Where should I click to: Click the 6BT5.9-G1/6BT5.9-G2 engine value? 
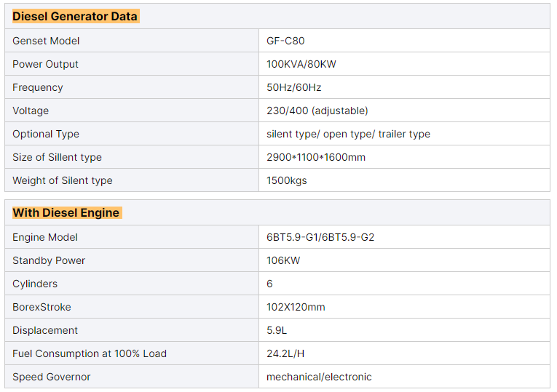tap(320, 237)
